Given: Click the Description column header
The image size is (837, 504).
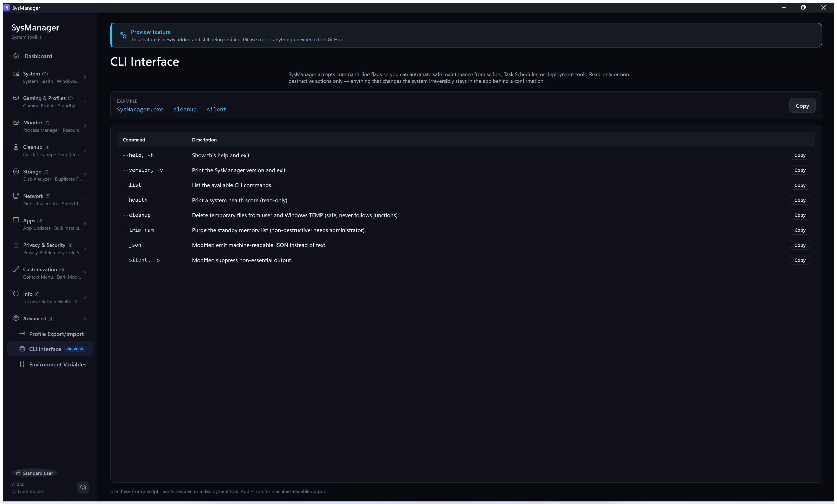Looking at the screenshot, I should [204, 140].
